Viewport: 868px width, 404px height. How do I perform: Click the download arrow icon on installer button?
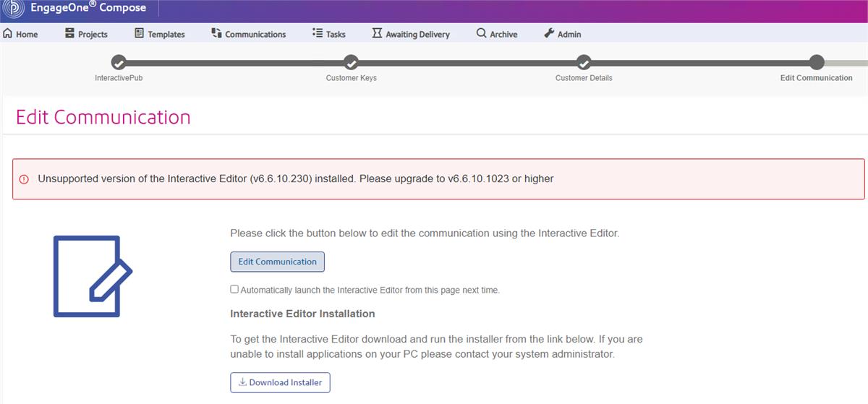click(x=242, y=382)
